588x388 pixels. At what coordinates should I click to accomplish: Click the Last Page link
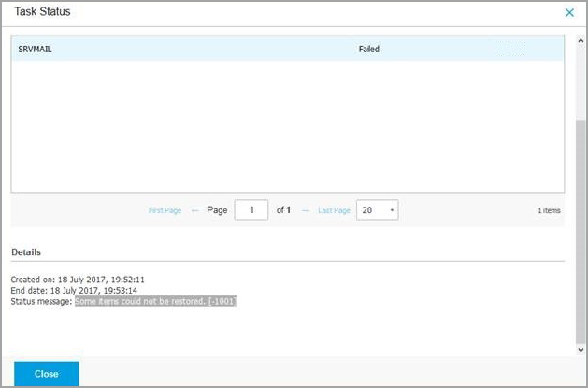(x=334, y=211)
